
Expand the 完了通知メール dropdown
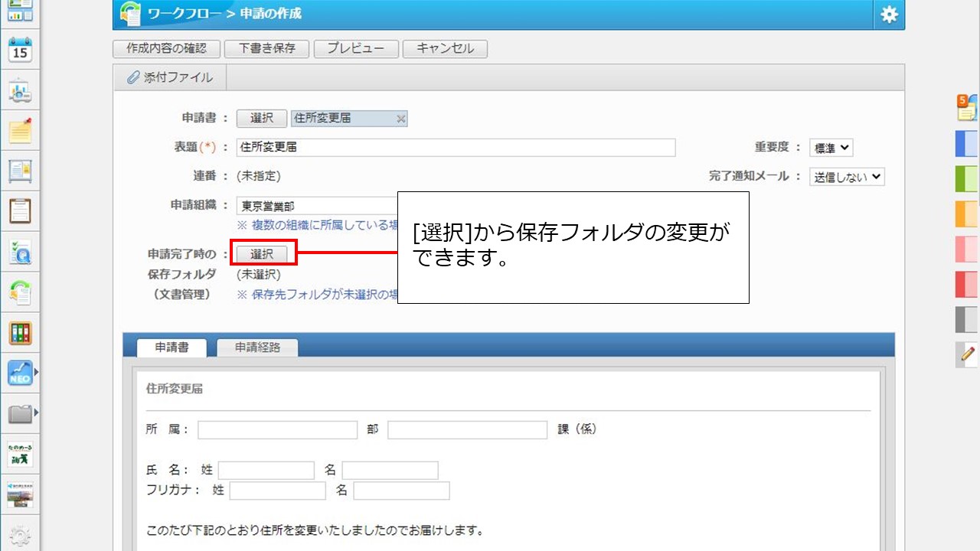(847, 177)
